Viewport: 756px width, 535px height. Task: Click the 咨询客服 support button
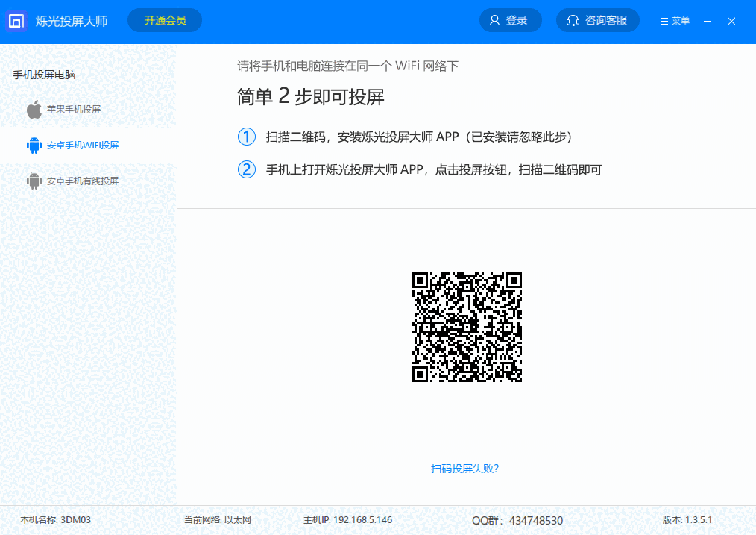point(598,20)
